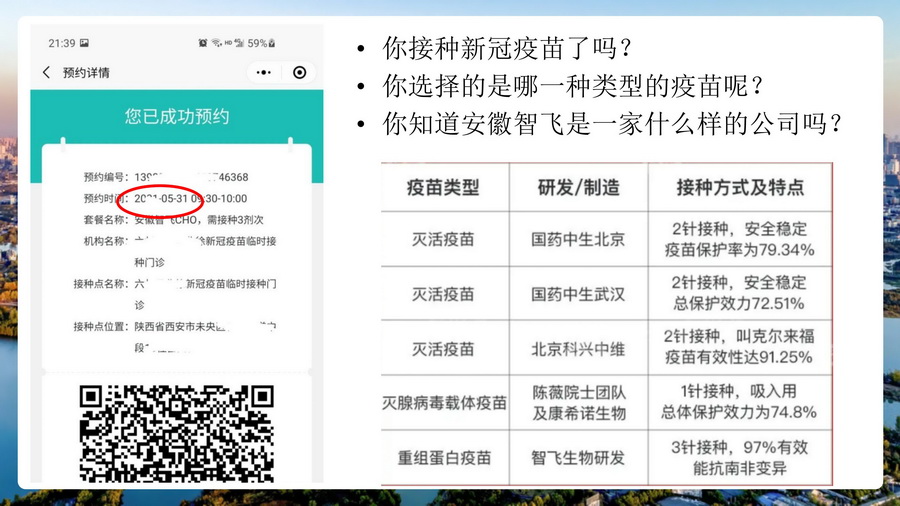This screenshot has height=506, width=900.
Task: Click the cell with 总体保护效力为74.8%
Action: pos(740,402)
